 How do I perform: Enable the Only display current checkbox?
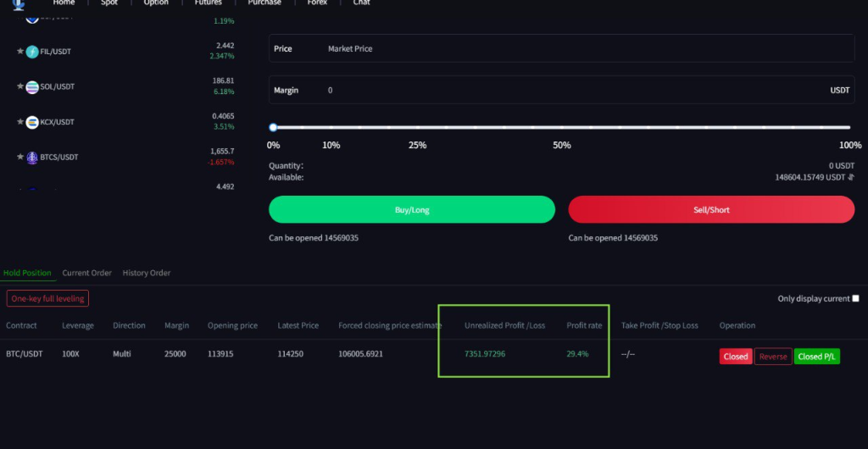point(855,298)
